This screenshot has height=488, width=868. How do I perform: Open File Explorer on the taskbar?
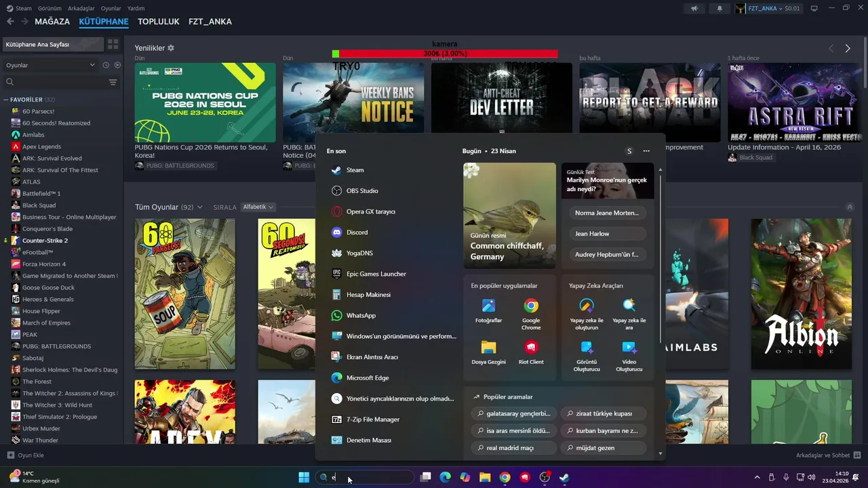tap(485, 477)
